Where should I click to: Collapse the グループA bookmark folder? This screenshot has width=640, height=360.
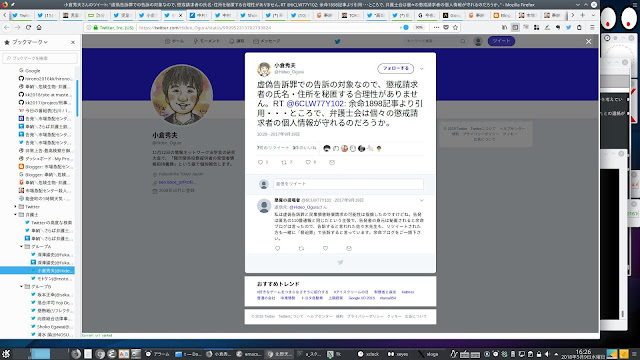22,247
